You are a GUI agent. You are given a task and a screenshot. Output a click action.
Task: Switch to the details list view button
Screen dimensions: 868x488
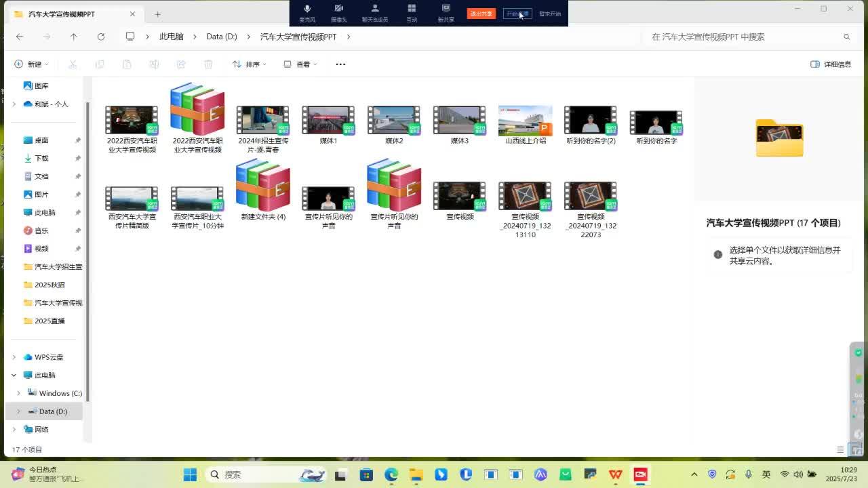[840, 449]
